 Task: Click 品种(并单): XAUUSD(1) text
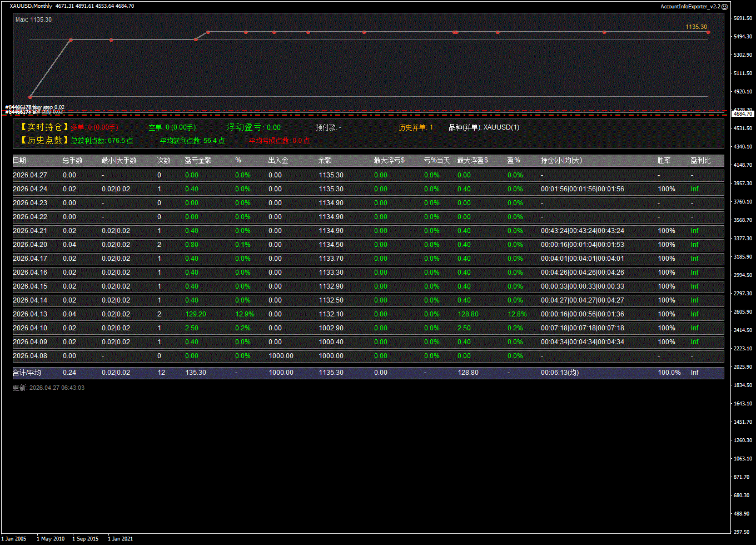[484, 127]
